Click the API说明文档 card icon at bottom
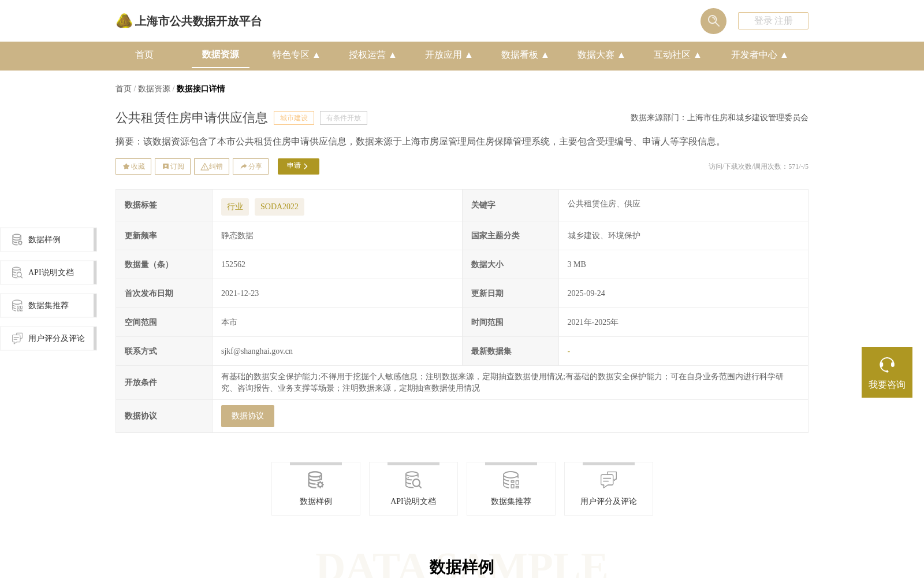The image size is (924, 578). click(413, 480)
